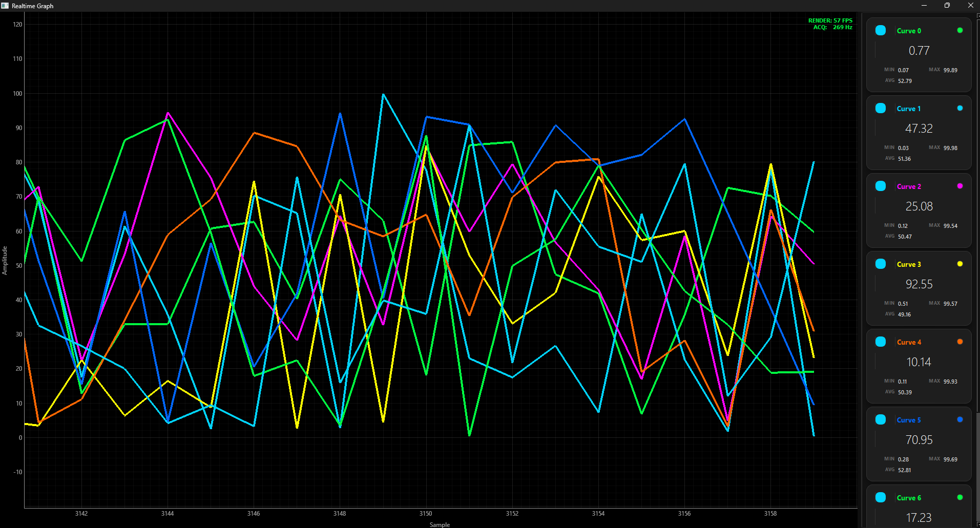Click Curve 1 cyan color indicator dot
Screen dimensions: 980x528
click(960, 108)
